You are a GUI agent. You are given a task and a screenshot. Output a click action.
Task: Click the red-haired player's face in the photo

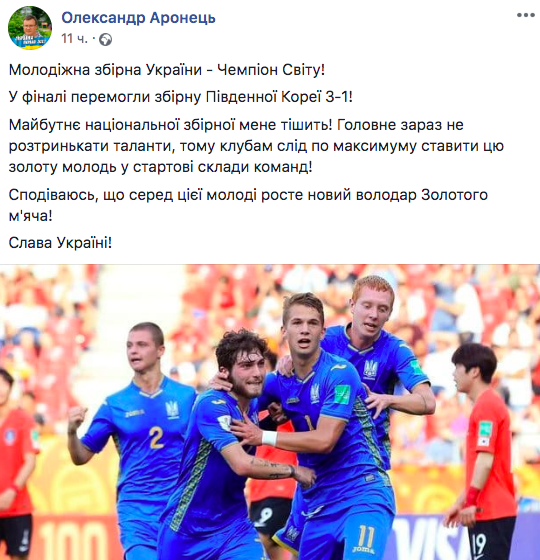(x=373, y=312)
